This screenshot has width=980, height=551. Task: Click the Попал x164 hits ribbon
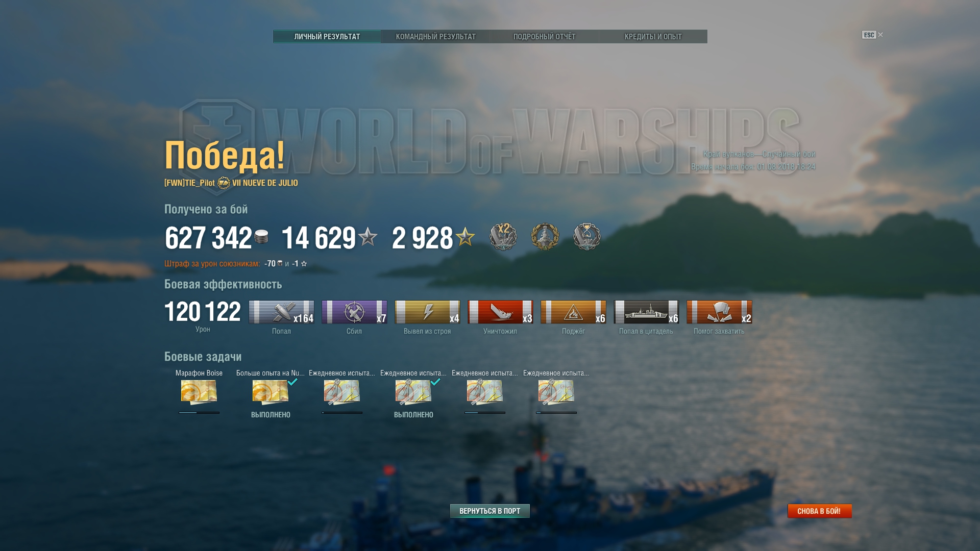(x=281, y=312)
